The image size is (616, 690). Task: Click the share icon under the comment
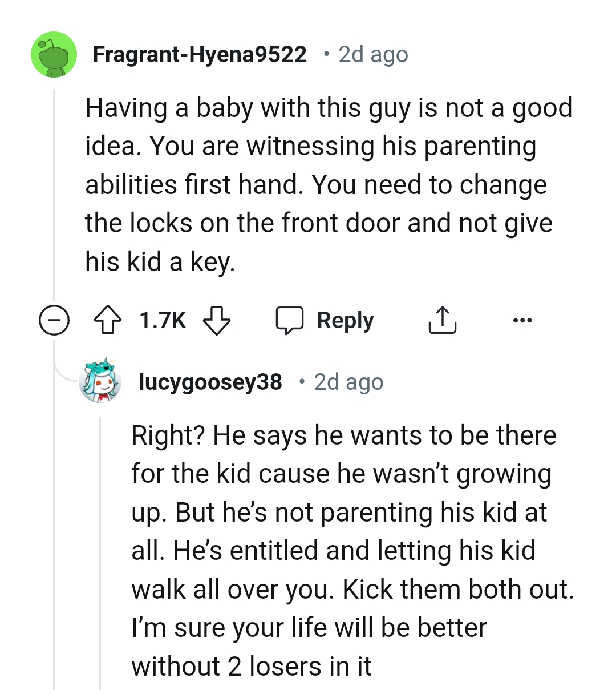443,320
